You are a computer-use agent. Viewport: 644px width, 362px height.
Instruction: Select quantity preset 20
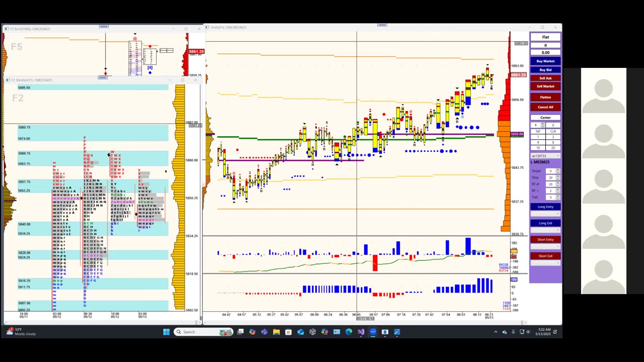pos(553,148)
